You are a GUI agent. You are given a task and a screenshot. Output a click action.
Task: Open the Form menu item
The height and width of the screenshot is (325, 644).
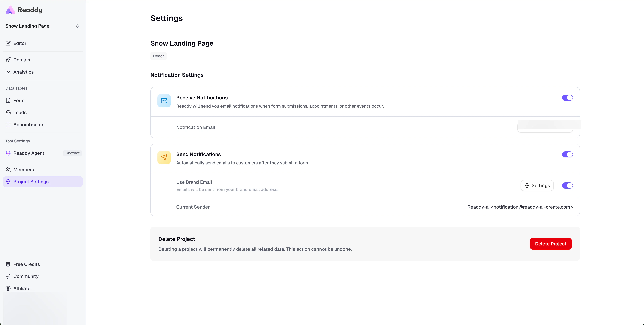tap(19, 100)
